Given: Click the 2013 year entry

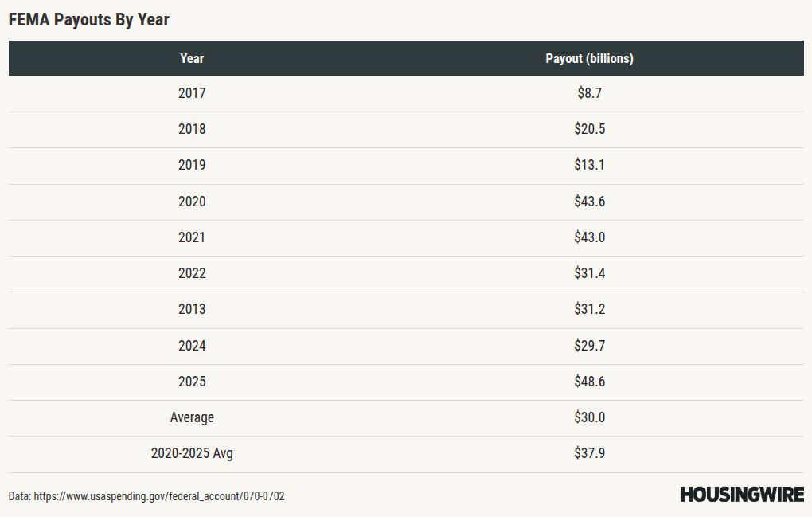Looking at the screenshot, I should (x=192, y=309).
